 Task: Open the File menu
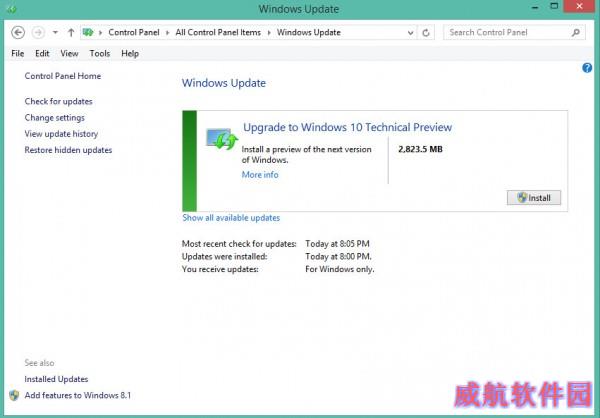[x=18, y=54]
